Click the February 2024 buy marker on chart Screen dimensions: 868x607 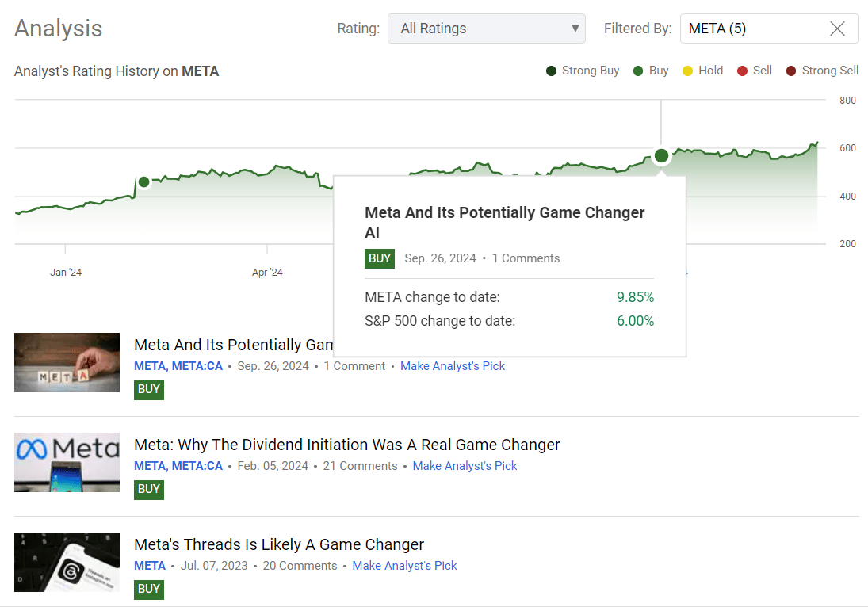[143, 182]
